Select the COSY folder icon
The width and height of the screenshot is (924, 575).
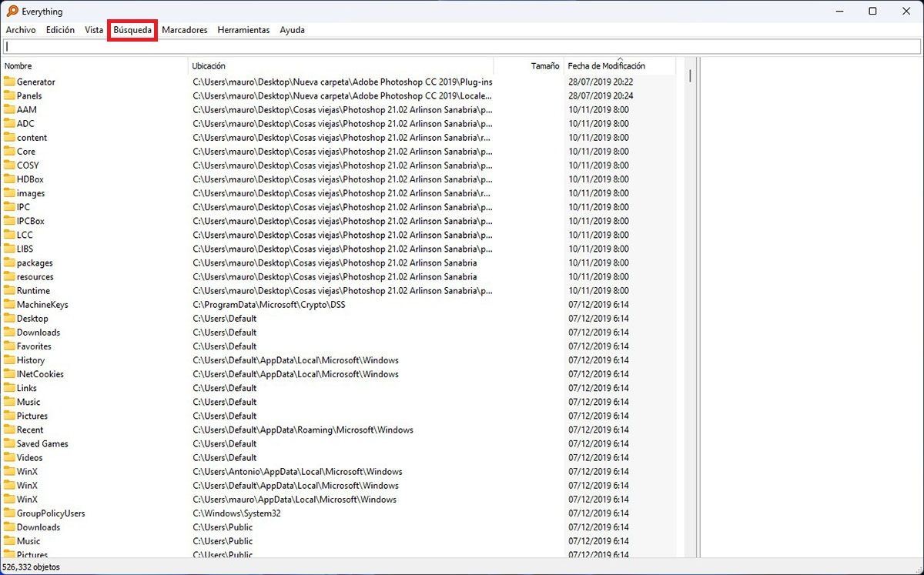coord(9,165)
